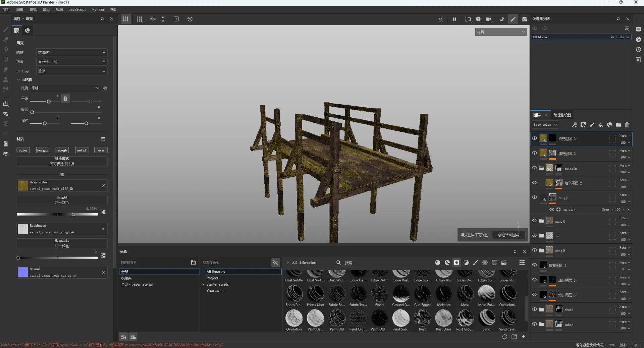Click the lock icon for tiling ratio
The image size is (644, 348).
coord(65,98)
